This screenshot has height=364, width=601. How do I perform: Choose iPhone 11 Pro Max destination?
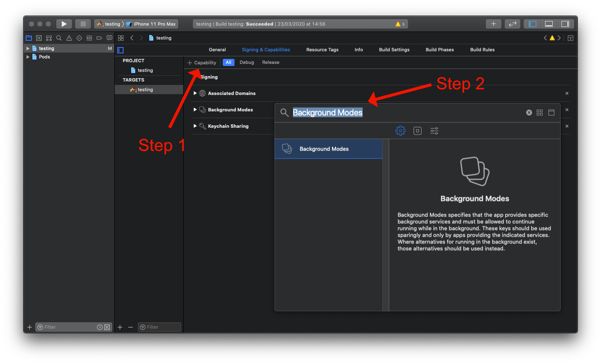click(151, 24)
